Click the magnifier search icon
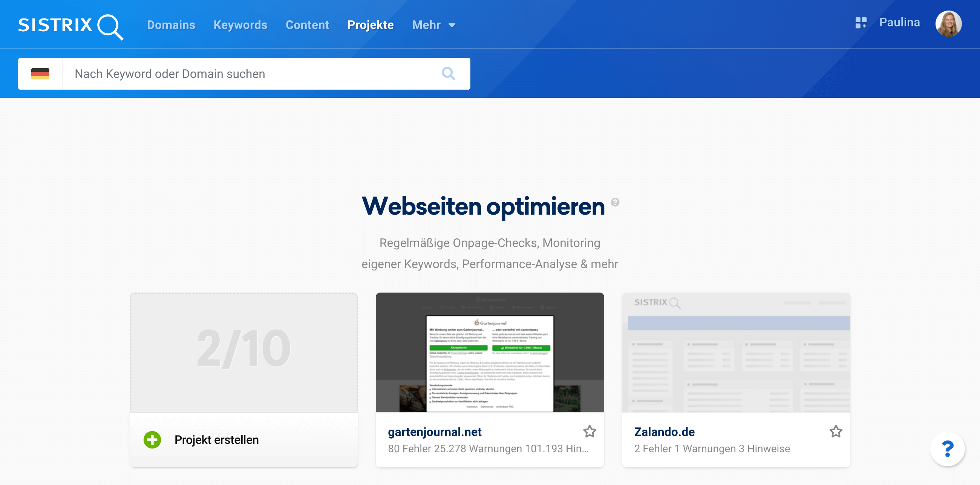 (448, 73)
